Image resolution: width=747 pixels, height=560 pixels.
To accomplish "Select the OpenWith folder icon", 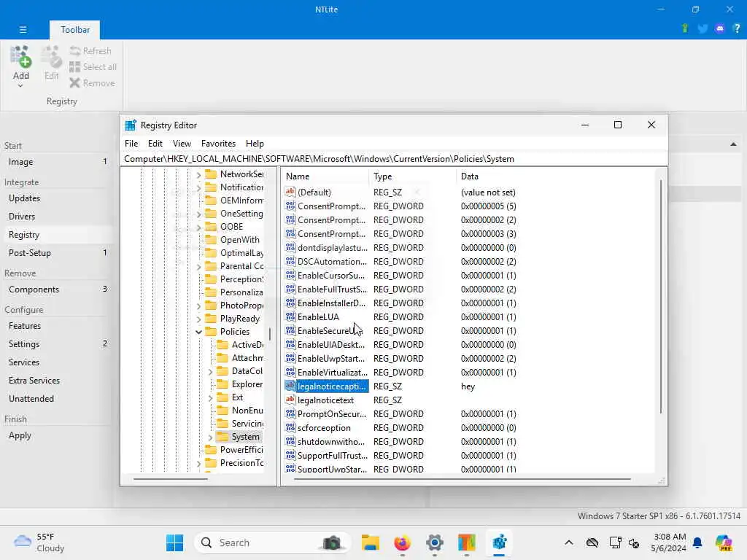I will tap(211, 240).
